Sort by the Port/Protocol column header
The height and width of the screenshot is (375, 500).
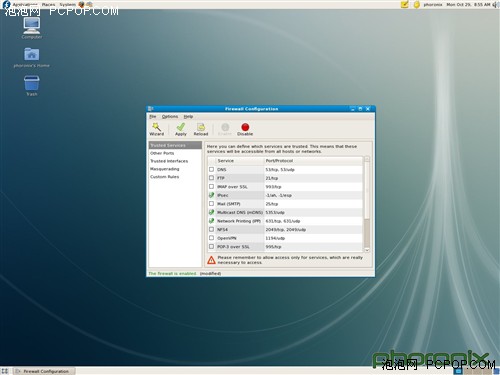pyautogui.click(x=313, y=161)
